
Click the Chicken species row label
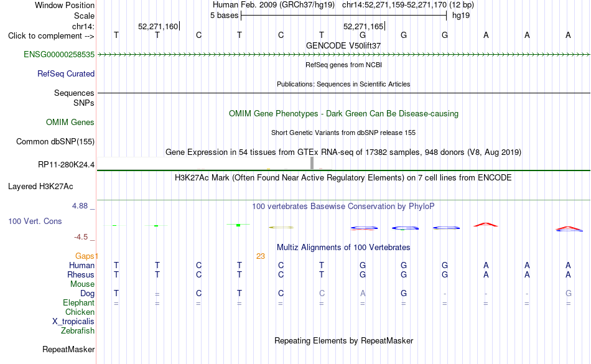[80, 312]
